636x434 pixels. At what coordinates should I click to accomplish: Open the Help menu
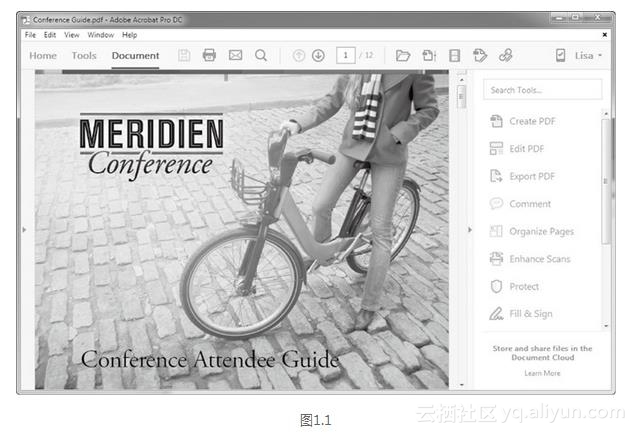tap(129, 35)
